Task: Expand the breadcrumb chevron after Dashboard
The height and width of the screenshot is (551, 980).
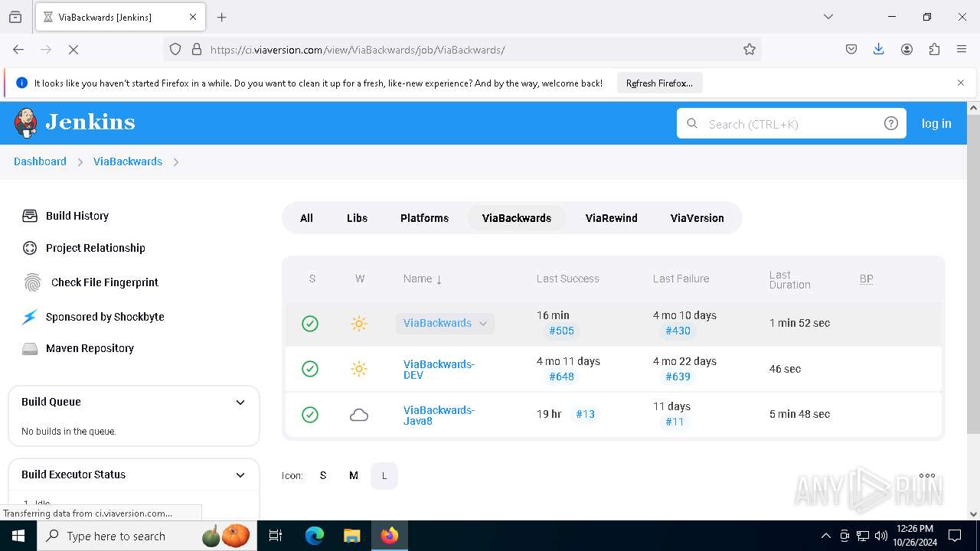Action: point(80,161)
